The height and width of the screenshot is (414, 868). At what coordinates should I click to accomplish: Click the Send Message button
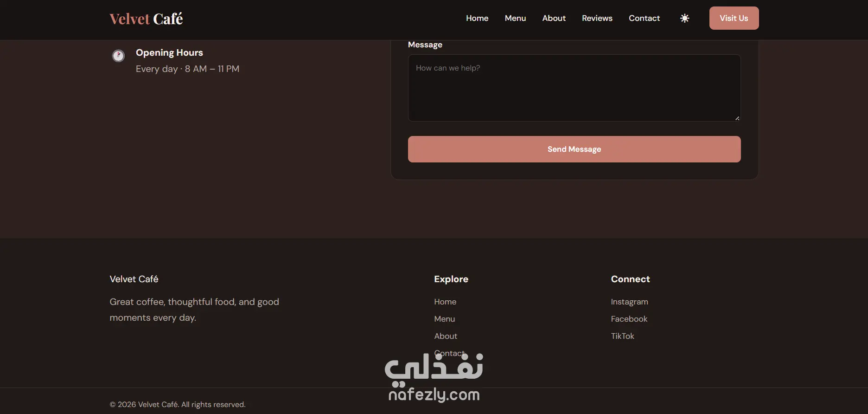click(574, 149)
